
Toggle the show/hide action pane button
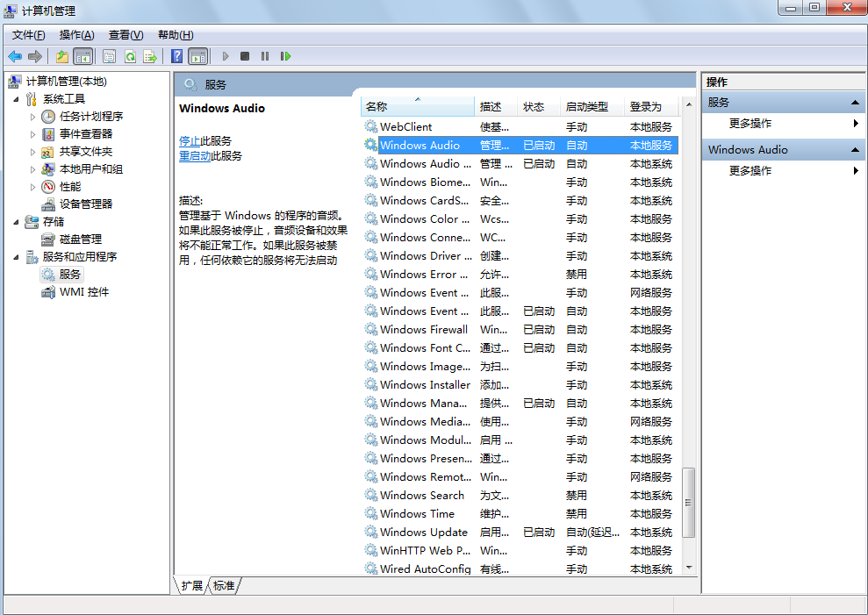[x=198, y=56]
